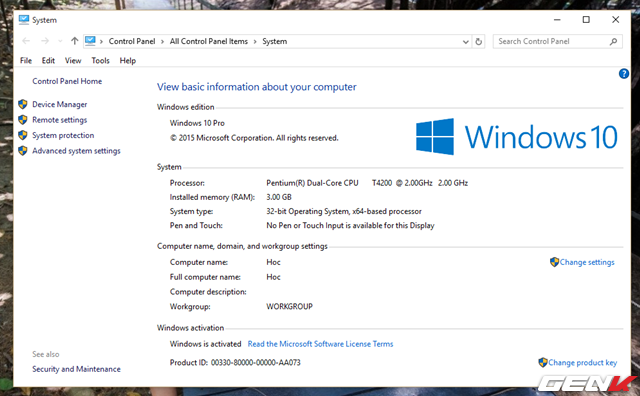Open Device Manager link
This screenshot has height=396, width=640.
(x=60, y=105)
